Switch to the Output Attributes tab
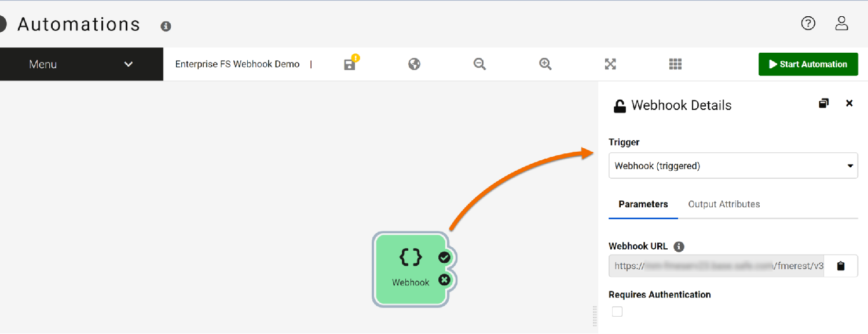Screen dimensions: 868x334 (x=724, y=204)
